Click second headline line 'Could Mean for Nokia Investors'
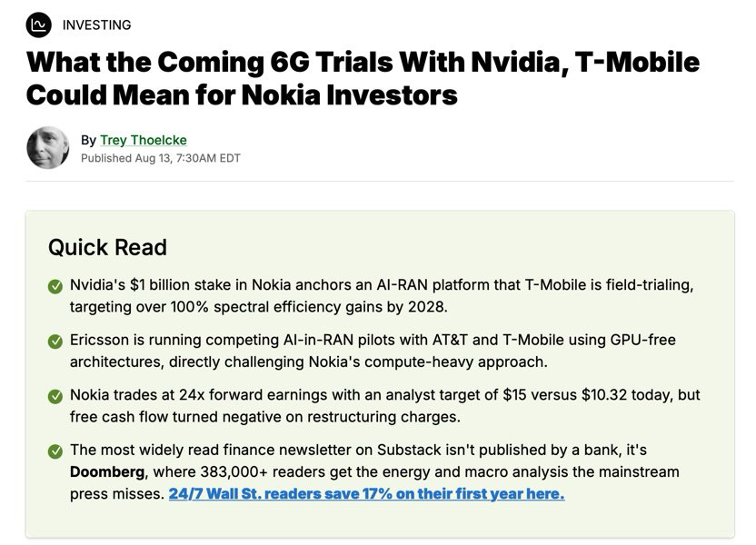Image resolution: width=756 pixels, height=545 pixels. (242, 94)
